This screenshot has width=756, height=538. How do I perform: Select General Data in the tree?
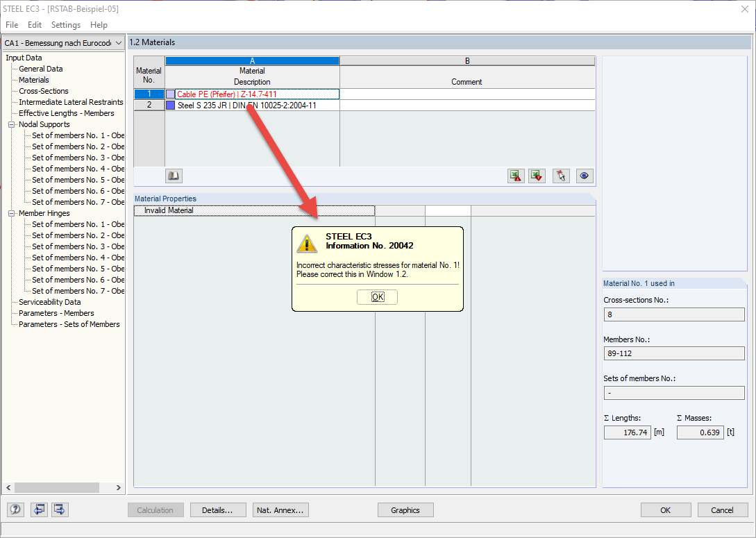click(x=40, y=69)
